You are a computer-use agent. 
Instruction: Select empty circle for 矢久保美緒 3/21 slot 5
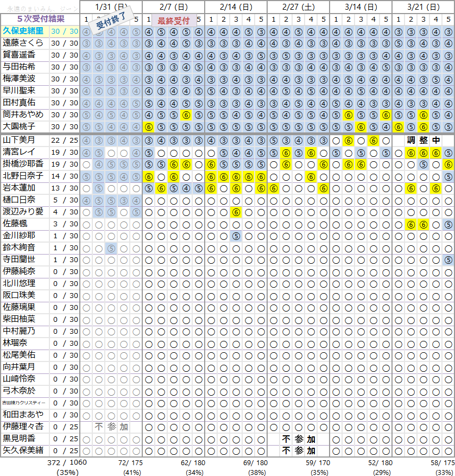pos(448,450)
